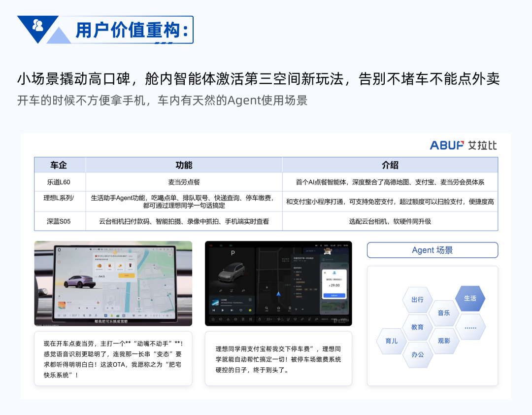Screen dimensions: 532x415
Task: Click the P gear indicator on the dark screen
Action: point(233,253)
